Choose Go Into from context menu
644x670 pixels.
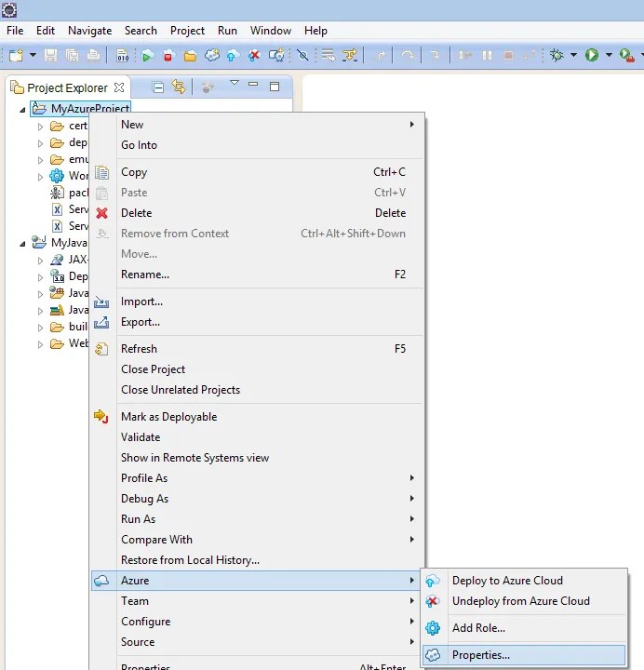[258, 145]
